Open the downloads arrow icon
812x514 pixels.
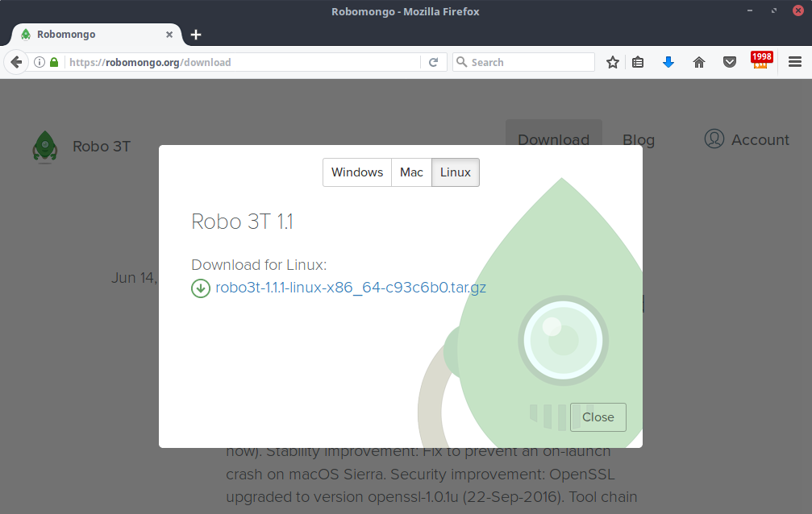point(668,62)
